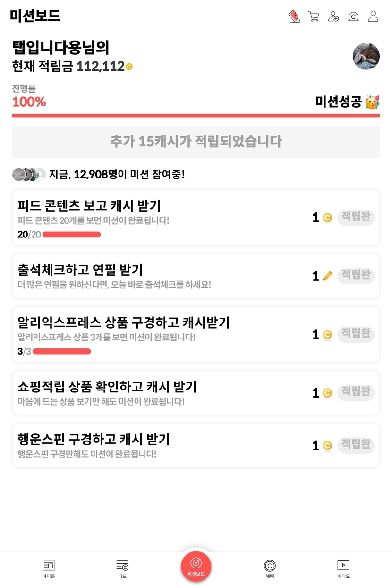
Task: Click the user avatar photo
Action: click(x=366, y=56)
